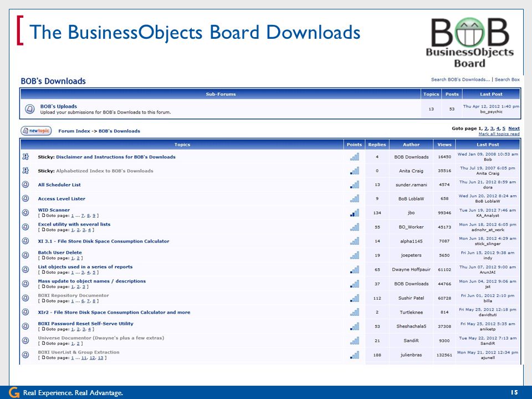Open the Universe Documentor topic
This screenshot has height=399, width=532.
pos(101,338)
